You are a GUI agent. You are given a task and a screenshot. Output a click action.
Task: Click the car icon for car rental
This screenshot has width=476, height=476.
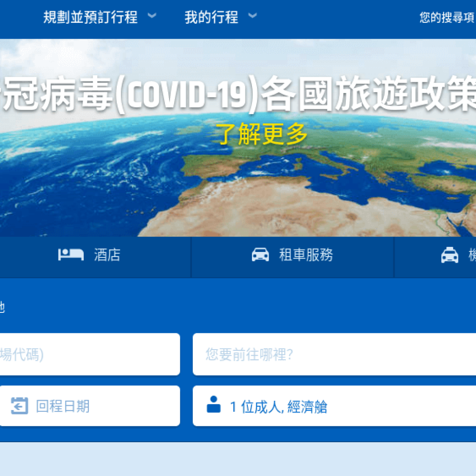coord(260,255)
